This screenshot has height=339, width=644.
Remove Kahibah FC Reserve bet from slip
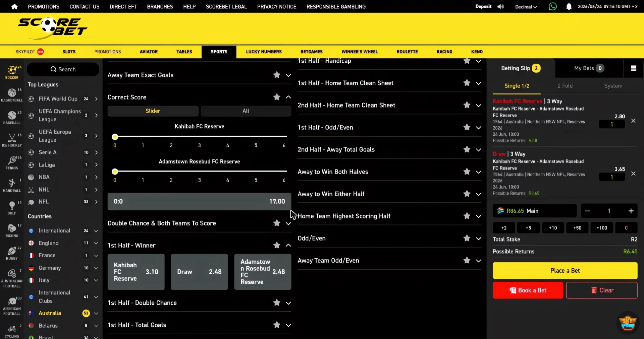click(633, 121)
